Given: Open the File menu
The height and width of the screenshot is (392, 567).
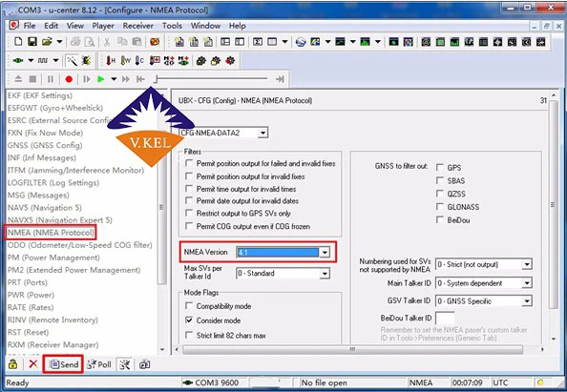Looking at the screenshot, I should [30, 26].
